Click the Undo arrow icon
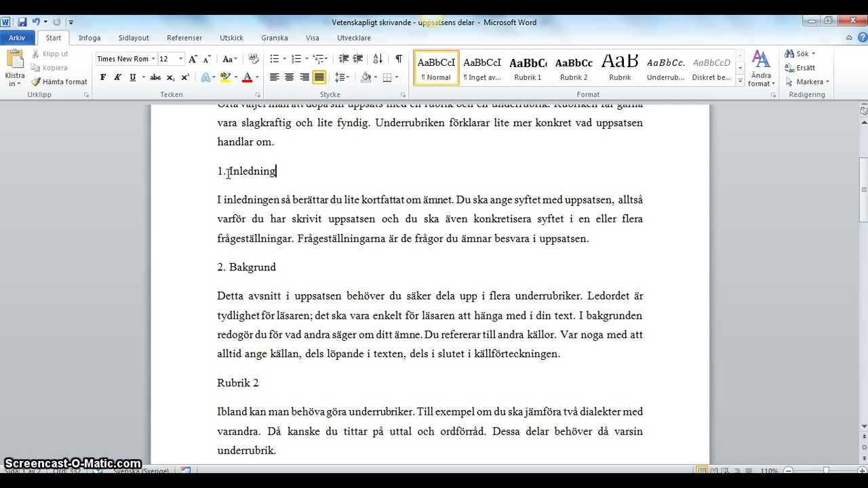The image size is (868, 488). point(36,22)
